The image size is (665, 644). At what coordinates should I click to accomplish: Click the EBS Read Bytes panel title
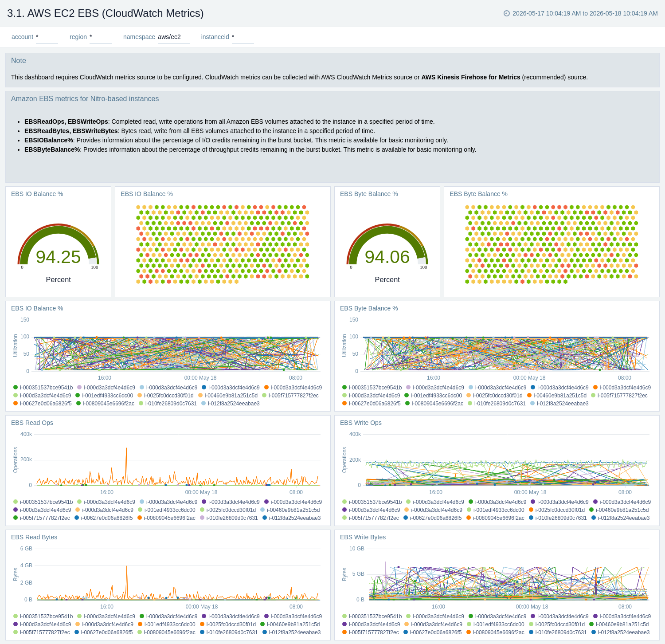pos(34,537)
